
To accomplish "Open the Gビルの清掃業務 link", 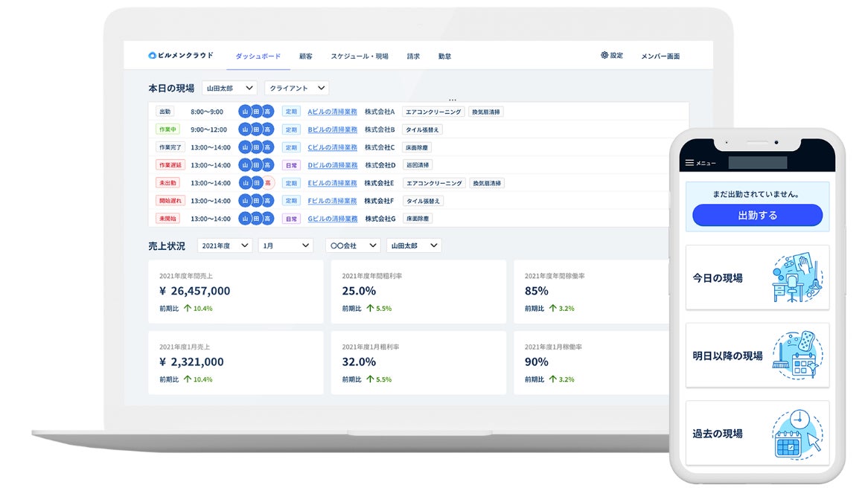I will (332, 219).
